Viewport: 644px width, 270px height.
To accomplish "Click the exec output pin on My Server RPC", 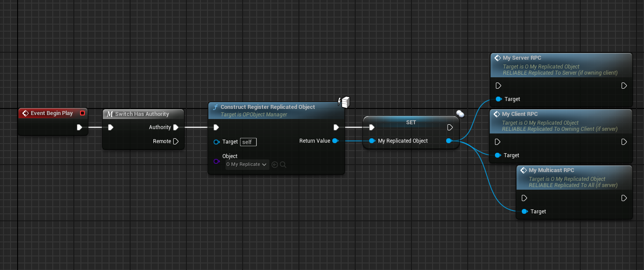I will coord(624,86).
